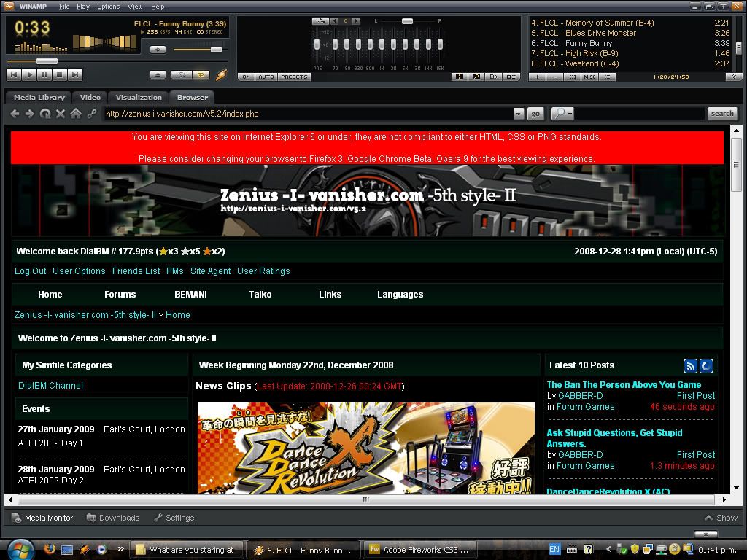This screenshot has width=747, height=560.
Task: Open The Ban The Person Above You Game
Action: [x=624, y=385]
